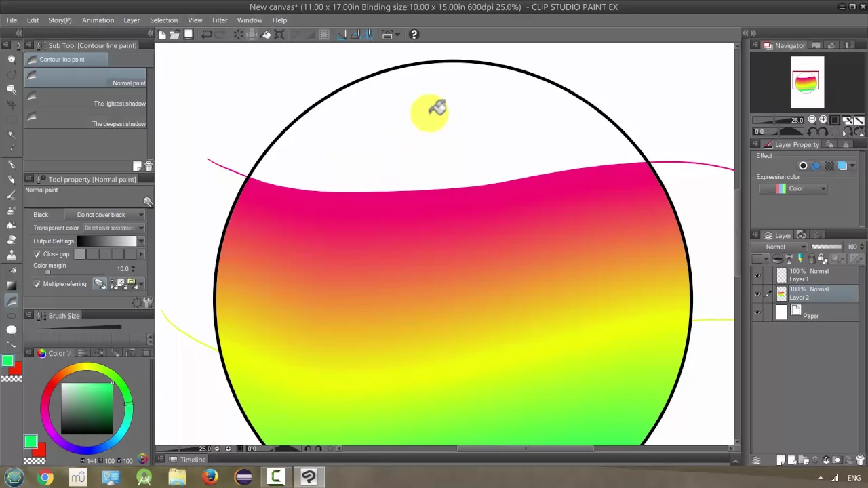Delete the sub tool with trash icon
This screenshot has height=488, width=868.
[x=149, y=166]
